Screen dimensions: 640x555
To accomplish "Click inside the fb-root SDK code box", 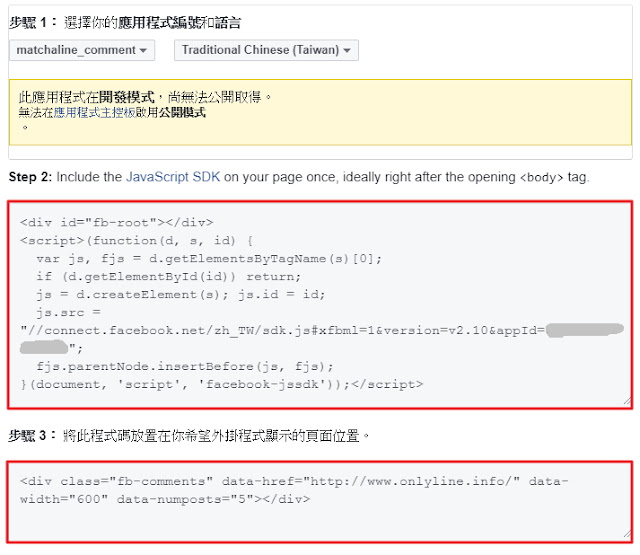I will point(320,305).
